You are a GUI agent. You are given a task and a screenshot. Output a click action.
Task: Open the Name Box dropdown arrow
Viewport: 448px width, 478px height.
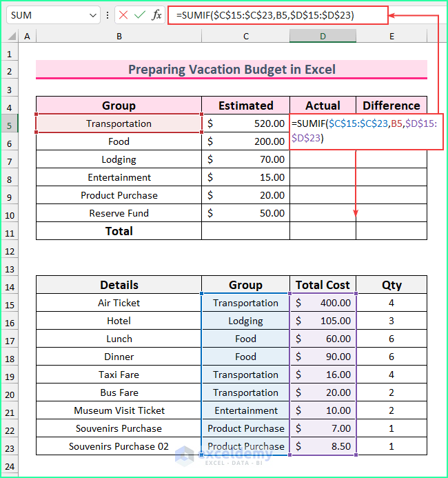coord(93,15)
